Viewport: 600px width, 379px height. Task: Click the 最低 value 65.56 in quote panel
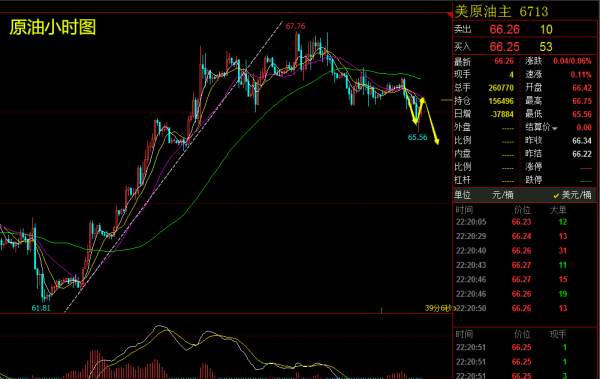pos(582,114)
